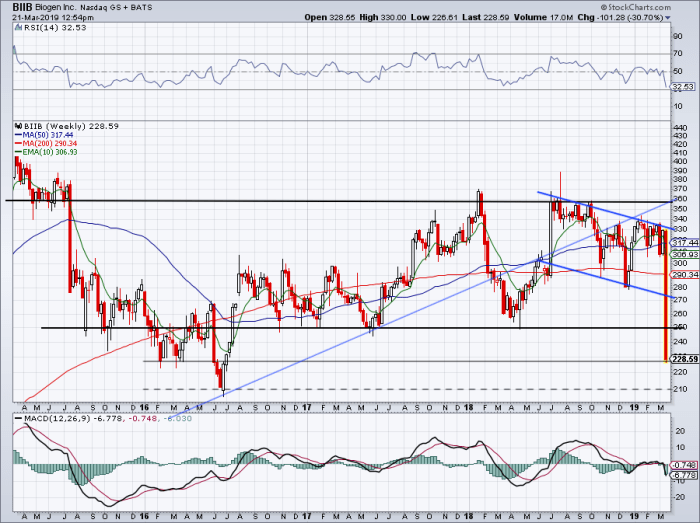Viewport: 700px width, 523px height.
Task: Click the 'Biogen Inc.' company name
Action: point(57,8)
